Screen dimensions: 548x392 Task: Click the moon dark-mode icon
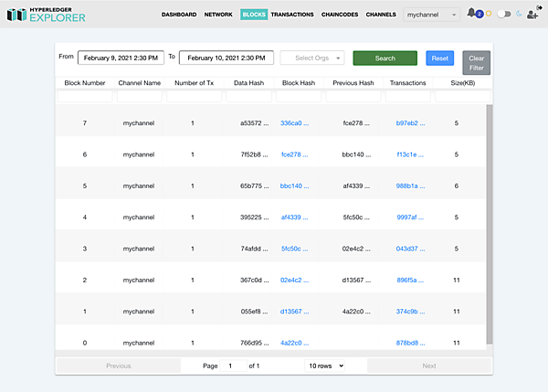coord(519,15)
